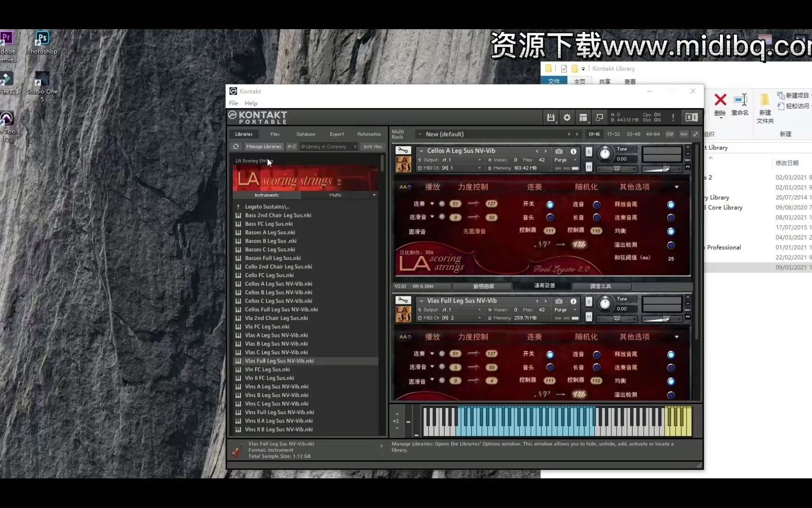This screenshot has width=812, height=508.
Task: Toggle aux sends display
Action: (x=684, y=135)
